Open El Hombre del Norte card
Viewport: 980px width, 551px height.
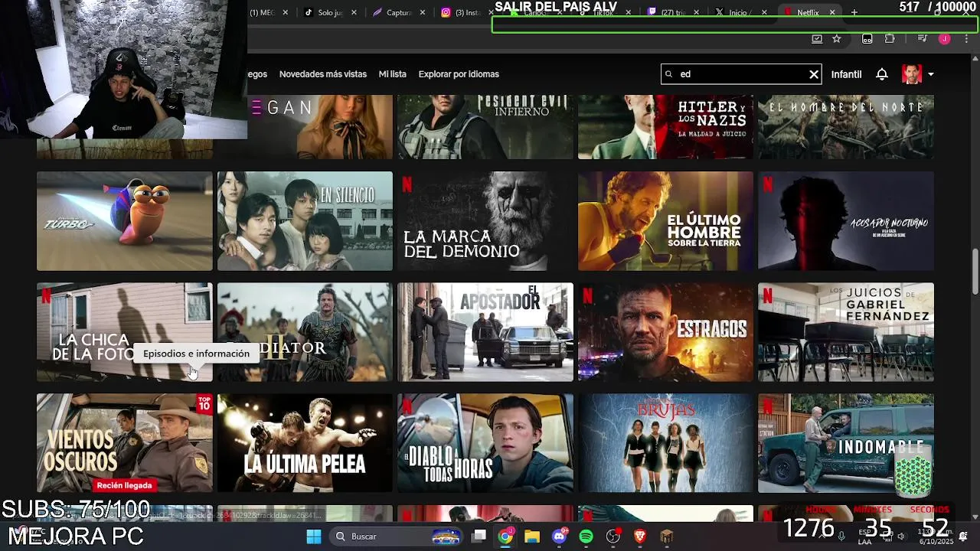click(846, 127)
